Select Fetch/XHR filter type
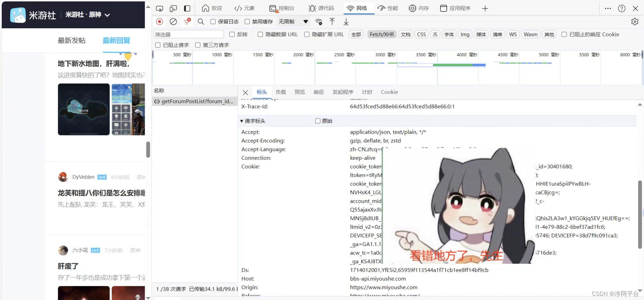Image resolution: width=644 pixels, height=300 pixels. pos(382,35)
